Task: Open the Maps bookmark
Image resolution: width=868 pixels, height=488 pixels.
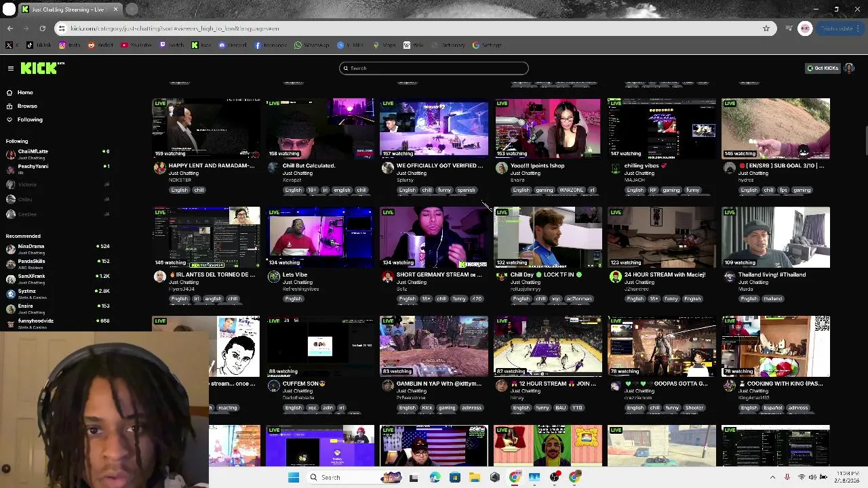Action: 384,45
